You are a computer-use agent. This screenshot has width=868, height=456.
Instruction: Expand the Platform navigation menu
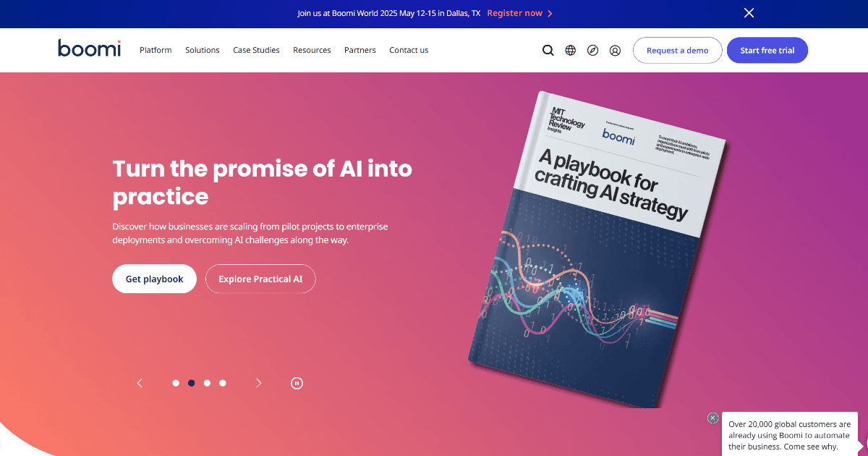tap(156, 50)
